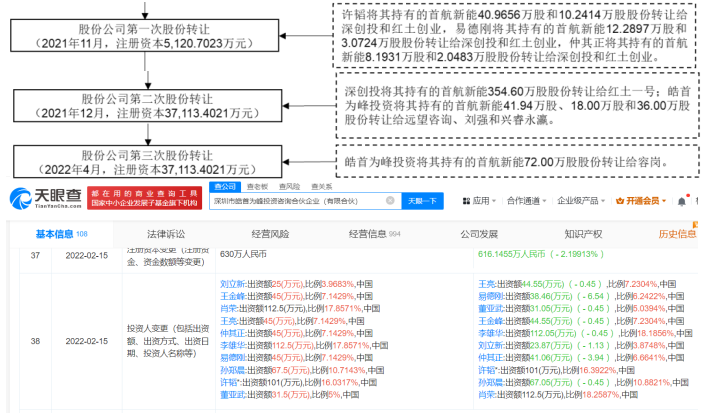Open the 合作通道 dropdown
711x415 pixels.
(527, 201)
